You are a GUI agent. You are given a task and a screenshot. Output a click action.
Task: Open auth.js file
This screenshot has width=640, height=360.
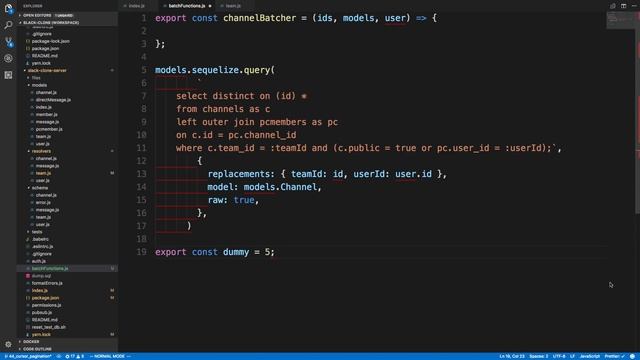(x=38, y=261)
